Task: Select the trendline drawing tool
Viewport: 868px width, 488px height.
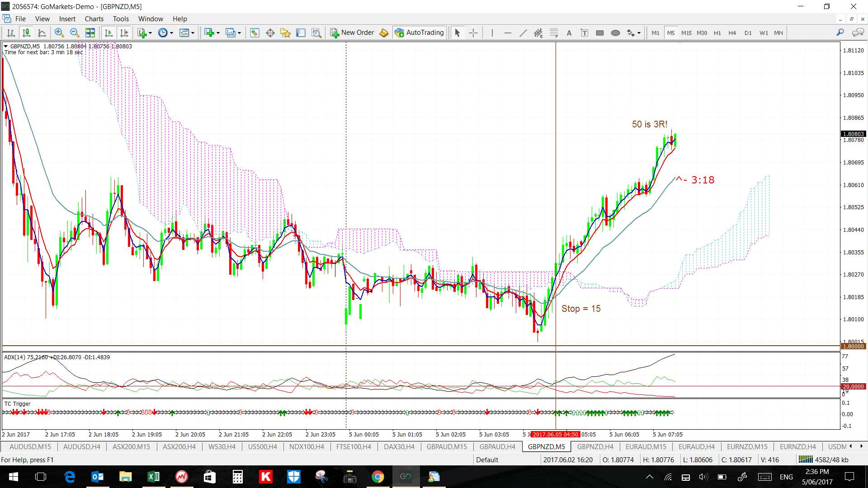Action: click(x=523, y=33)
